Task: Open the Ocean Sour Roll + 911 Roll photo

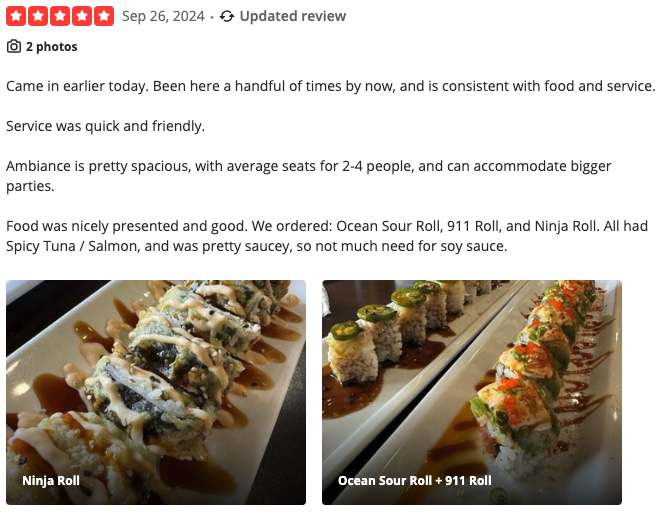Action: [x=472, y=380]
